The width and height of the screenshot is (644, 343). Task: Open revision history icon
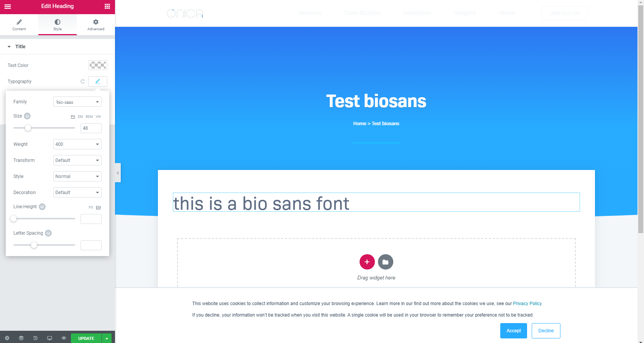(x=35, y=338)
